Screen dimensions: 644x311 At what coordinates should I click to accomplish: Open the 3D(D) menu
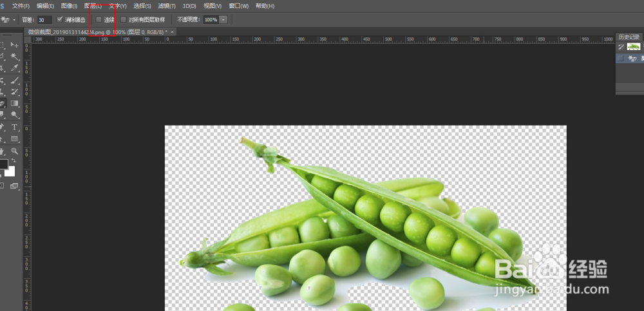[189, 6]
